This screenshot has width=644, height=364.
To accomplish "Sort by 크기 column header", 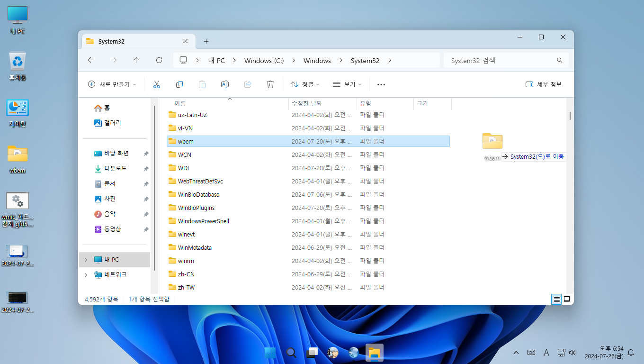I will 432,103.
